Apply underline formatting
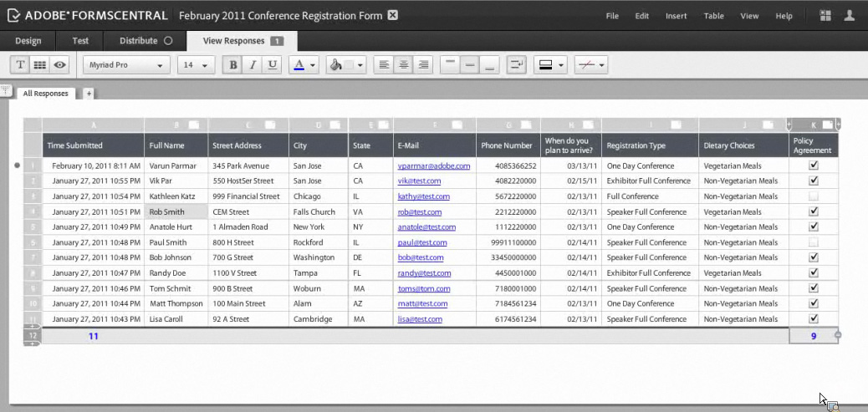Screen dimensions: 868x412 [x=272, y=65]
